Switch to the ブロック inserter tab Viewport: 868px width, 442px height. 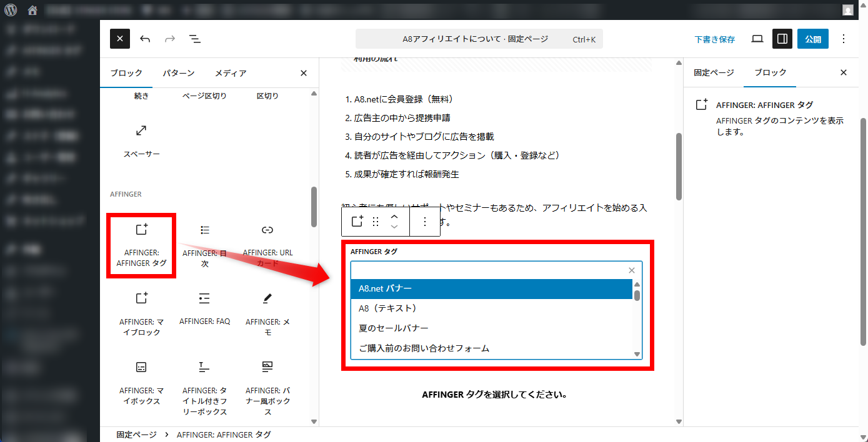click(126, 73)
